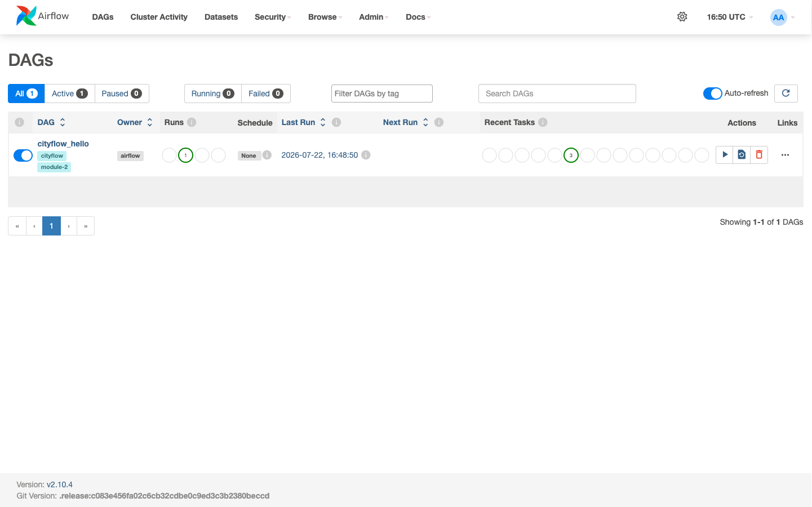
Task: Select the Paused filter tab
Action: click(x=122, y=94)
